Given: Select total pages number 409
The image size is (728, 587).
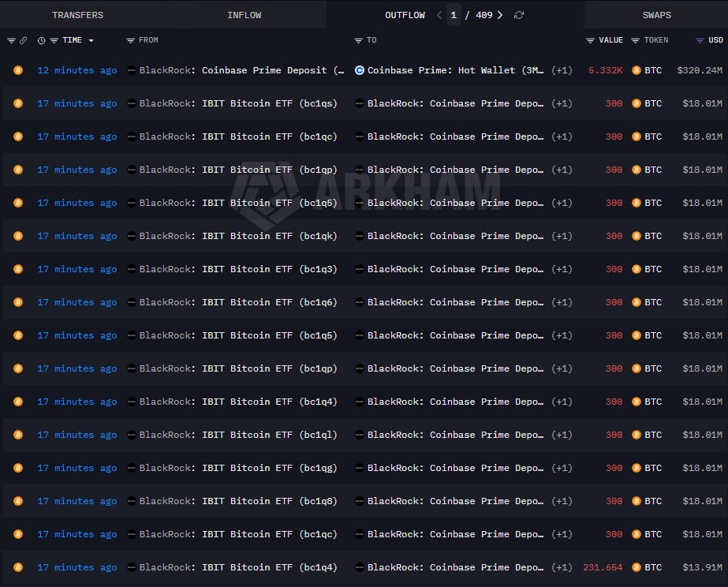Looking at the screenshot, I should 483,15.
